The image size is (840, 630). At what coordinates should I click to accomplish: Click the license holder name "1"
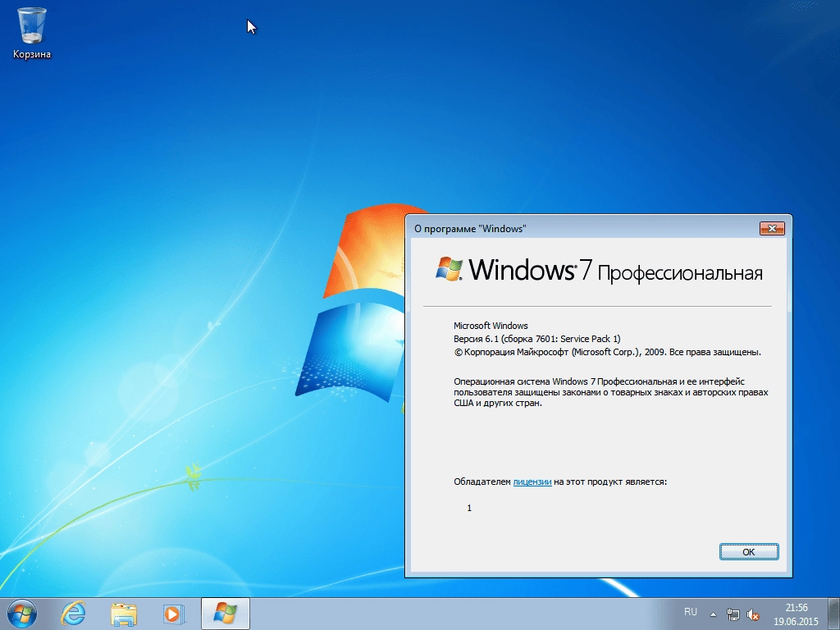(x=469, y=508)
